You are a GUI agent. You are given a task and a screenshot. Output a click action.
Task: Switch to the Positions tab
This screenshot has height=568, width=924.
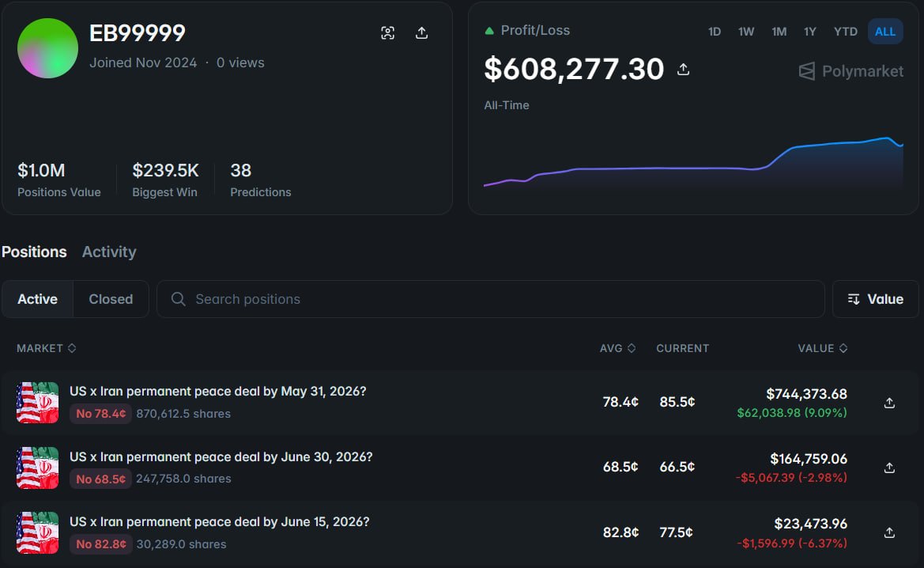tap(34, 252)
